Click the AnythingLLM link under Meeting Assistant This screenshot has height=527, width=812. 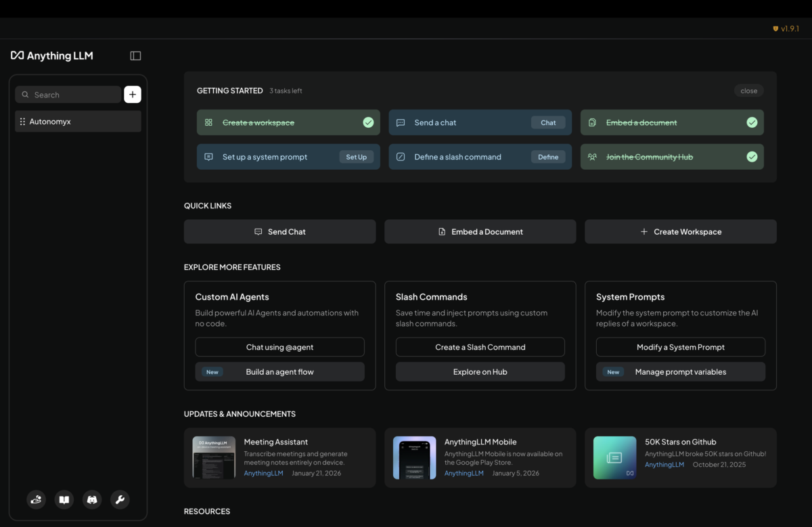tap(263, 473)
